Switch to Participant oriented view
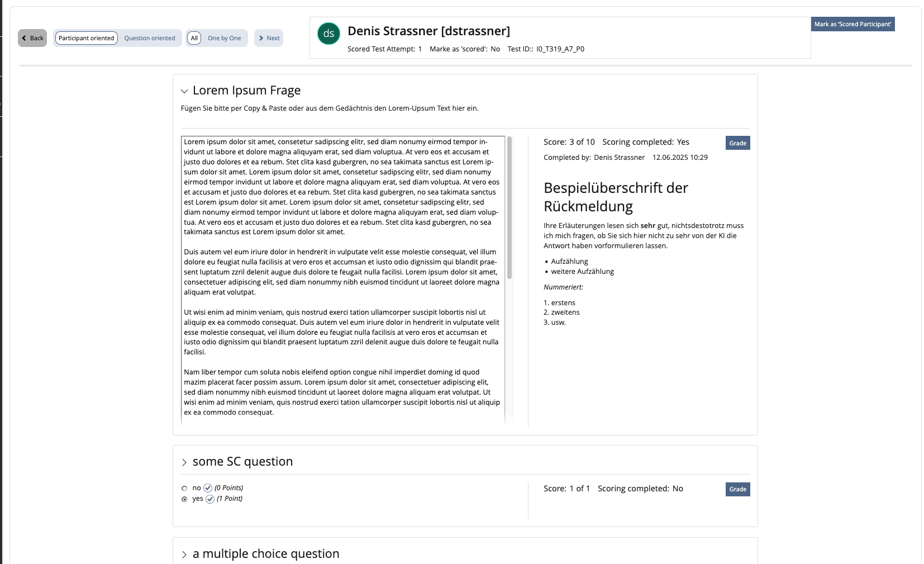Viewport: 924px width, 564px height. [86, 38]
